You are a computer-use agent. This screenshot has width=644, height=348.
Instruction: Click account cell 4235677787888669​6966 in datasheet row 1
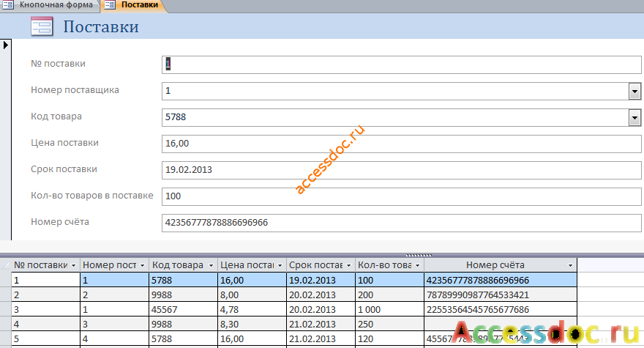click(x=501, y=280)
